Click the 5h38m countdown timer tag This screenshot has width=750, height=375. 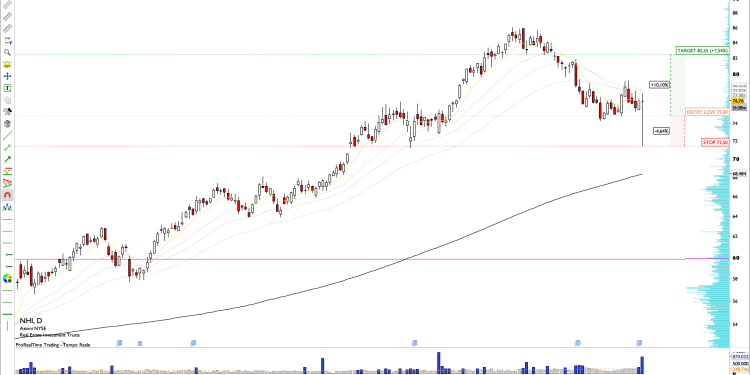tap(739, 108)
